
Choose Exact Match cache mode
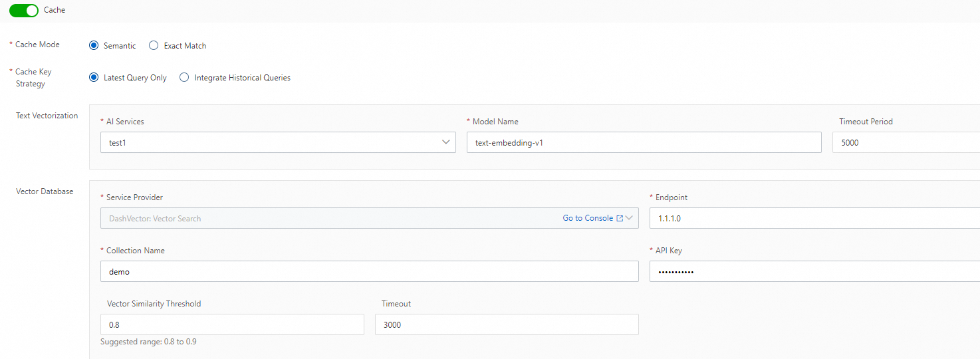[154, 46]
